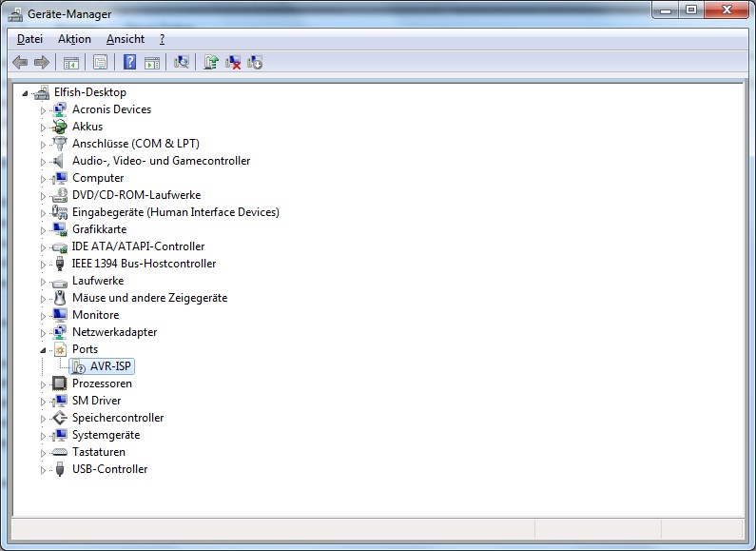
Task: Click the AVR-ISP device icon
Action: click(79, 366)
